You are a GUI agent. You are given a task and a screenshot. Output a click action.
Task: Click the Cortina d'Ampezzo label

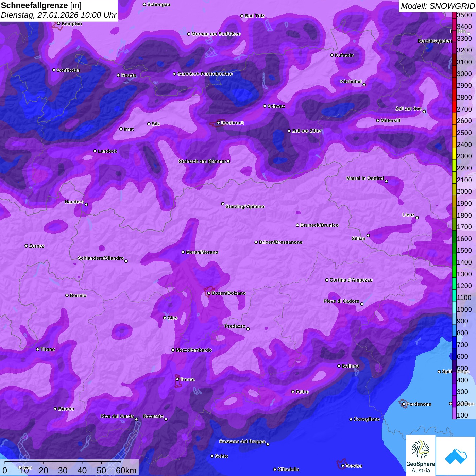pyautogui.click(x=351, y=280)
